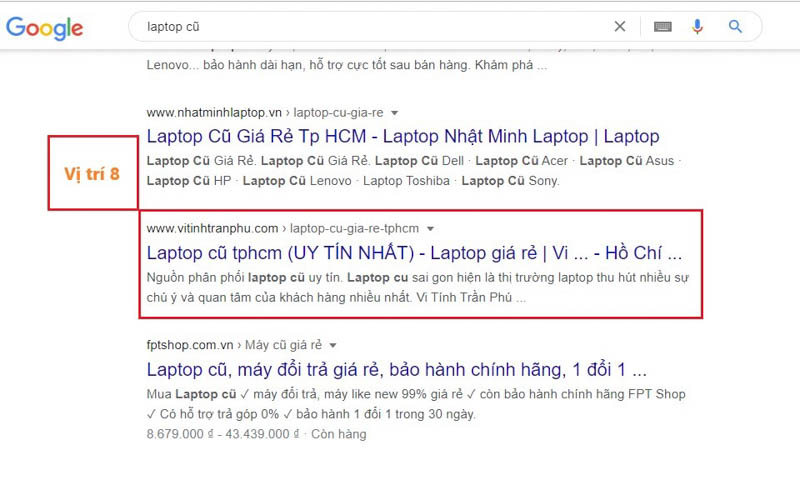Click the www.nhatminhlaptop.vn breadcrumb URL
Viewport: 800px width, 480px height.
coord(265,113)
